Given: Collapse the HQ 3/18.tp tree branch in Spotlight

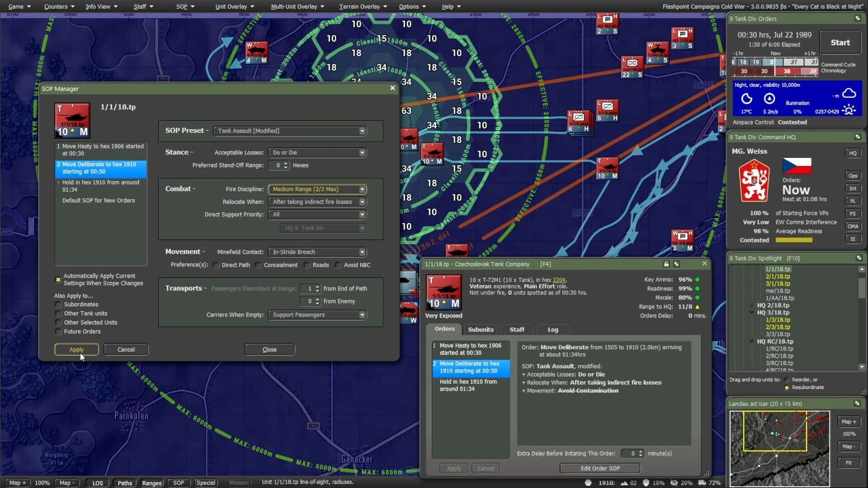Looking at the screenshot, I should click(x=752, y=312).
